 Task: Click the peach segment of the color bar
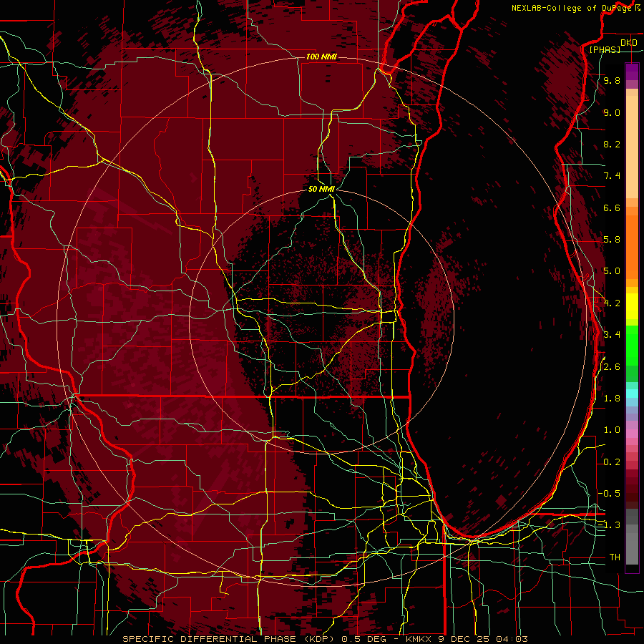tap(632, 147)
